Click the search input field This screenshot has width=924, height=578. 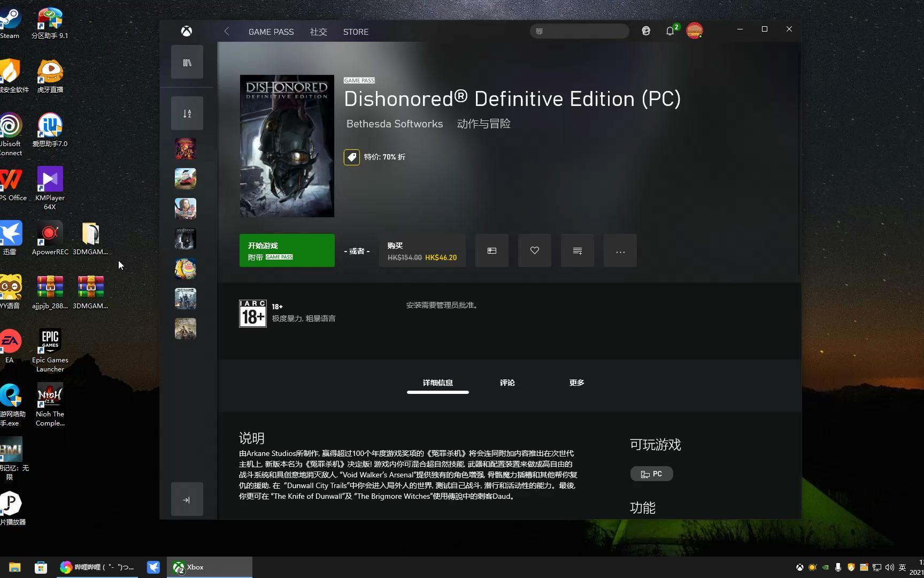[x=579, y=31]
